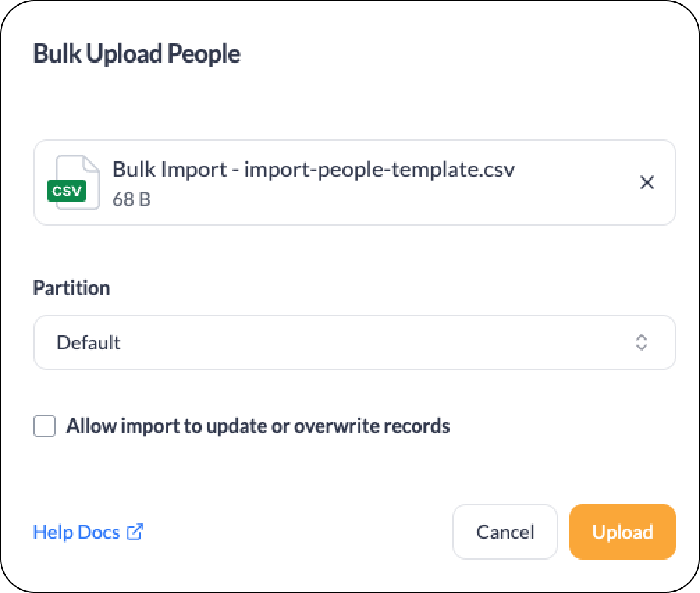Cancel the bulk upload dialog
The height and width of the screenshot is (593, 700).
click(505, 532)
